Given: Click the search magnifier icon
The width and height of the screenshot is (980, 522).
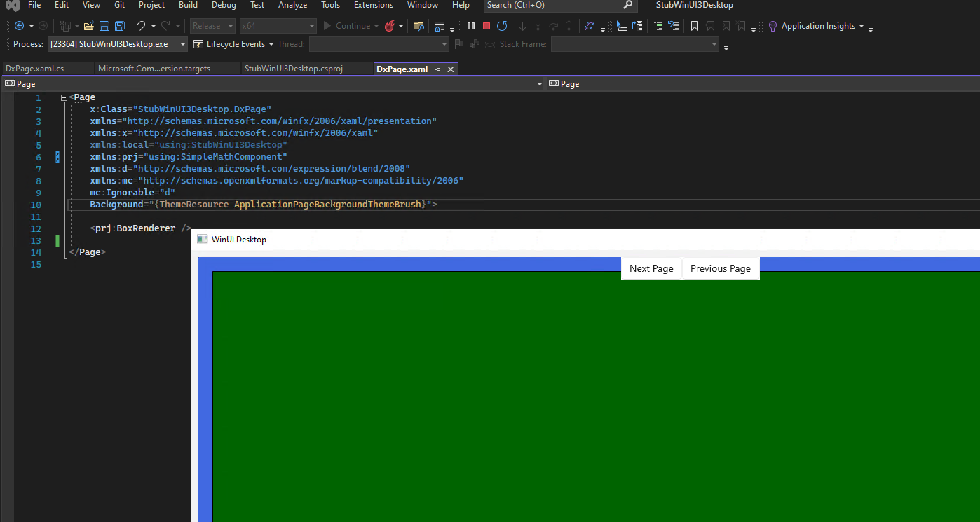Looking at the screenshot, I should [628, 5].
